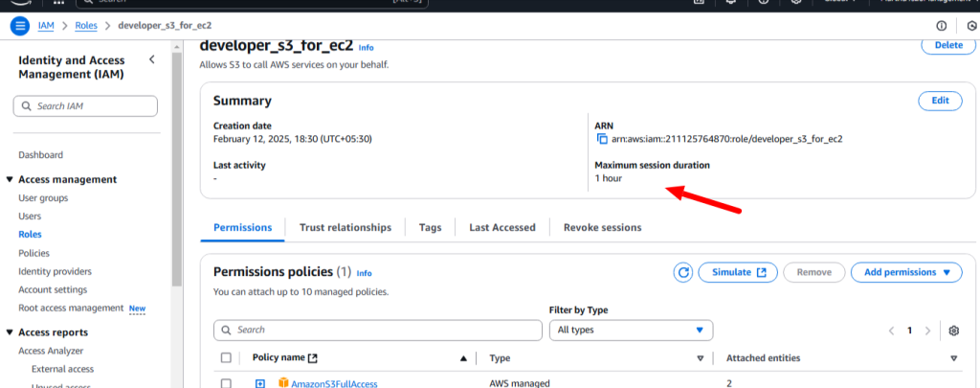Copy the role ARN icon
980x388 pixels.
[602, 139]
